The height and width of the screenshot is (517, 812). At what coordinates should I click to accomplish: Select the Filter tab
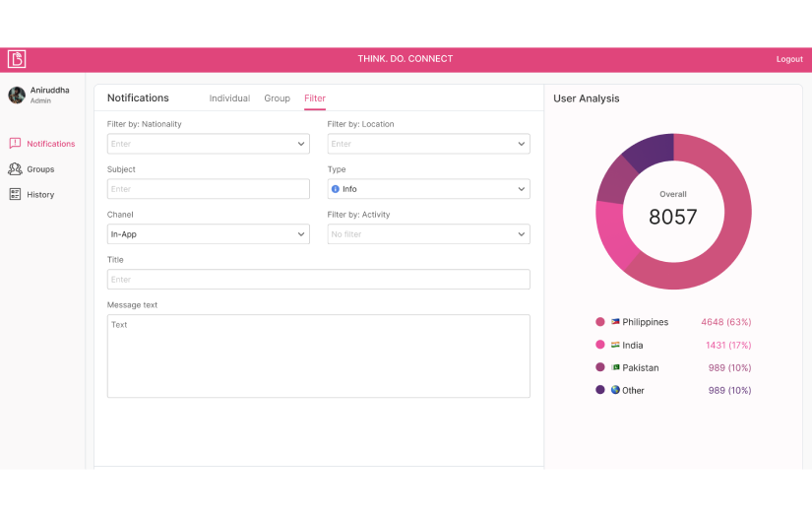[x=315, y=98]
